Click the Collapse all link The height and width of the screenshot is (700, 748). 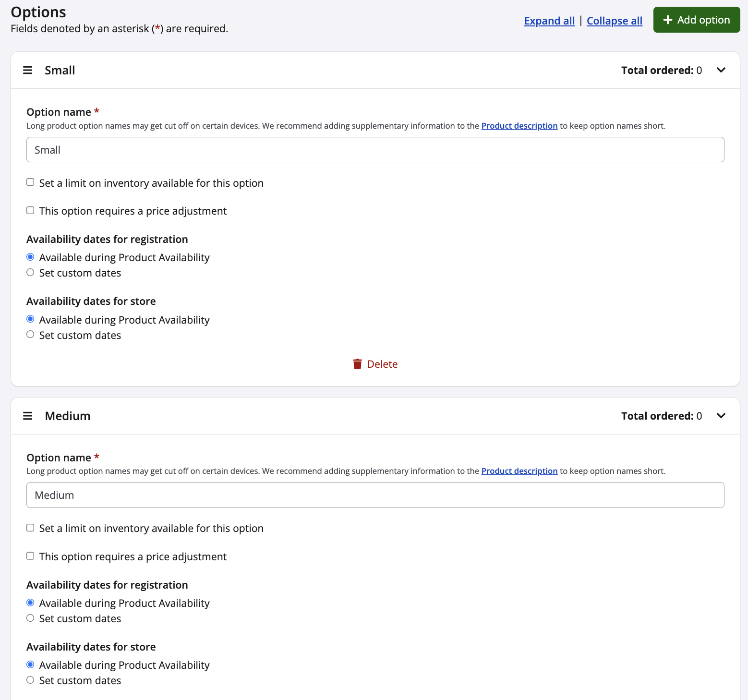[x=614, y=21]
